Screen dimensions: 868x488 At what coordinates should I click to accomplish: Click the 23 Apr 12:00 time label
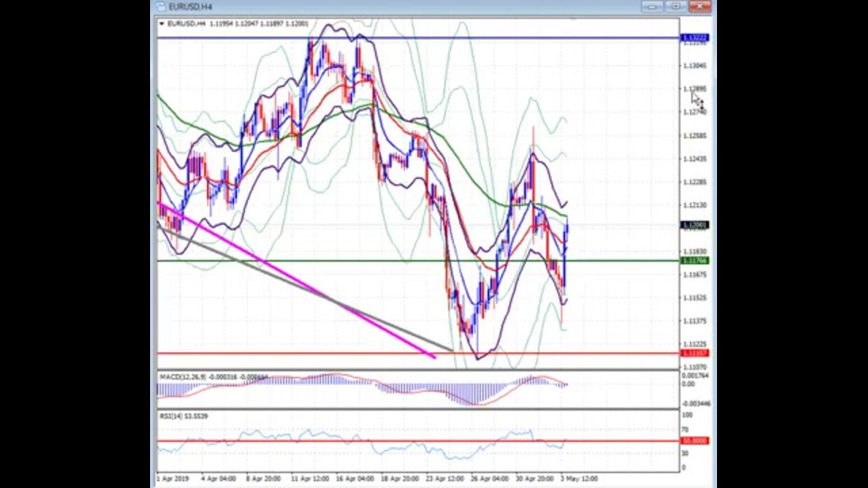(445, 479)
